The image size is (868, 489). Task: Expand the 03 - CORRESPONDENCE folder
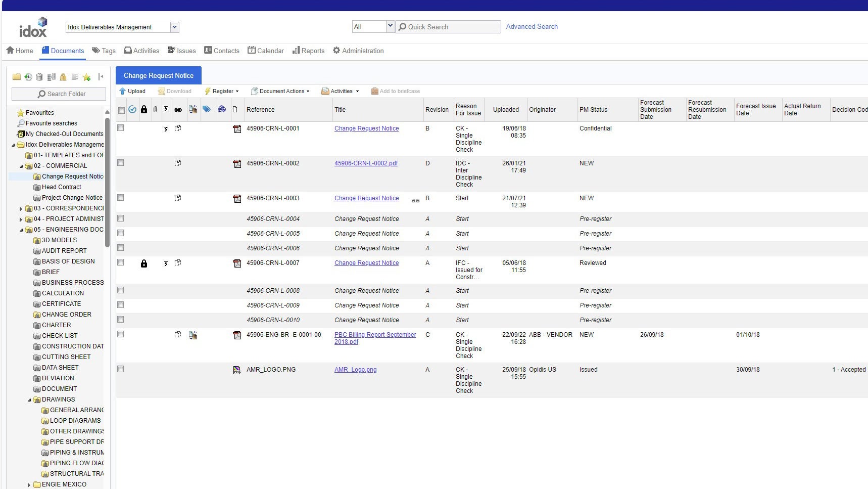[21, 208]
